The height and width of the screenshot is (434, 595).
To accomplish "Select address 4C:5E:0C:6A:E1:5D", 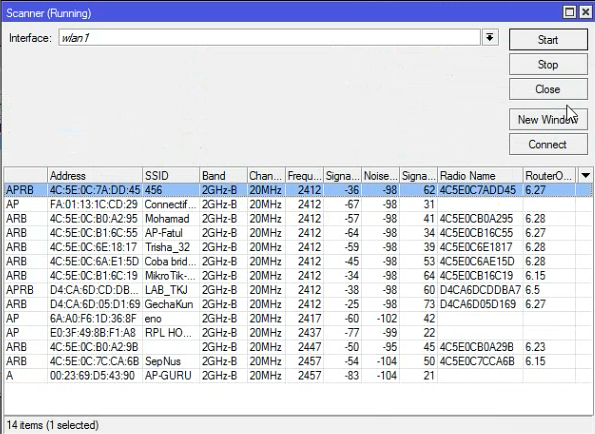I will tap(94, 261).
